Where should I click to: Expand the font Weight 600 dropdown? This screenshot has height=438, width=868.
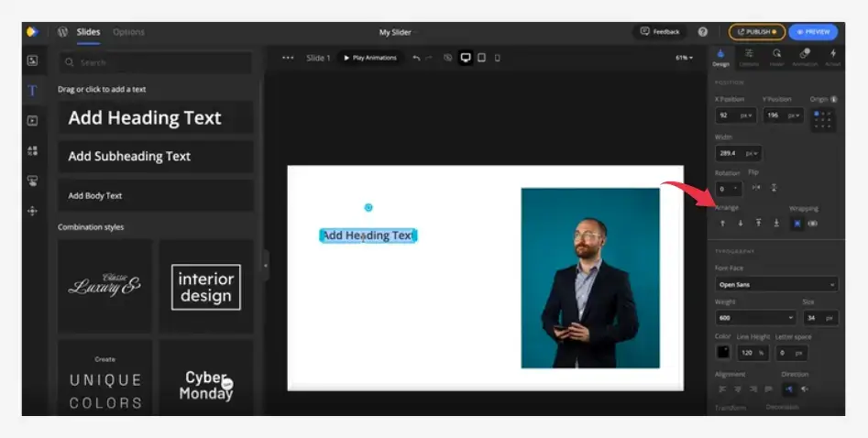point(755,318)
